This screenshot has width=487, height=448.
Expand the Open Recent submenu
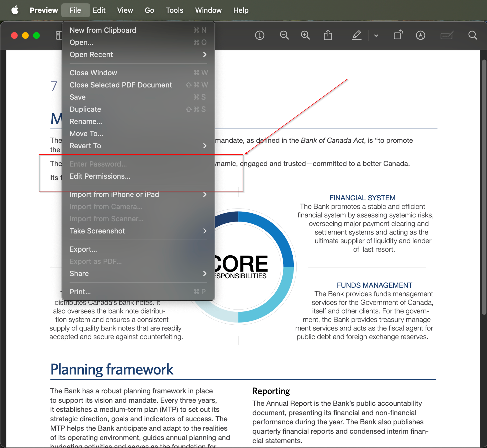pos(138,54)
